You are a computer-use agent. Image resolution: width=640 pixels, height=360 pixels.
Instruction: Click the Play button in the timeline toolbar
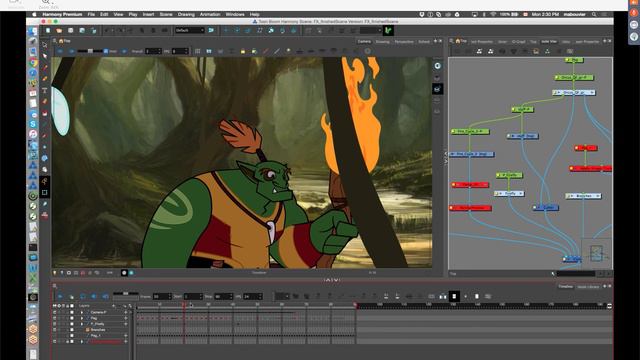pos(60,296)
